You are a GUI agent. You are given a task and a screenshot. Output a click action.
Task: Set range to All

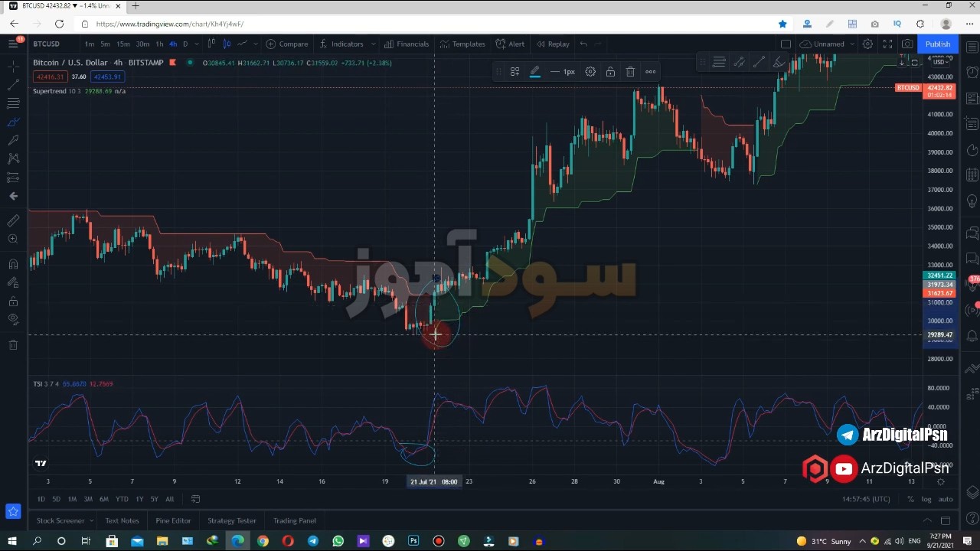click(x=169, y=499)
